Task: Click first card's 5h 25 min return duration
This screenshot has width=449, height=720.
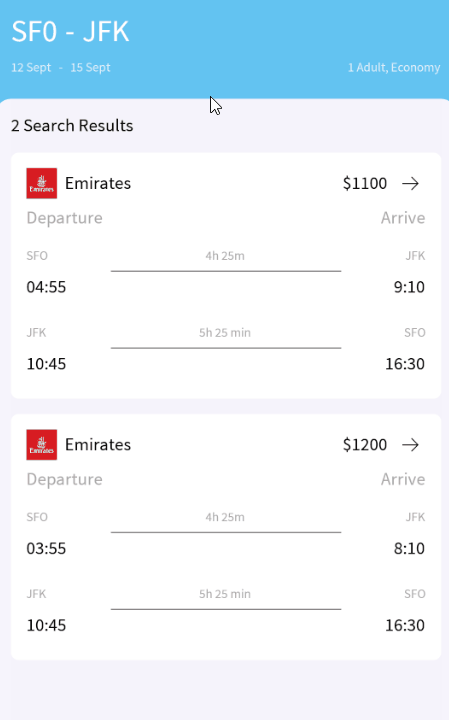Action: (225, 333)
